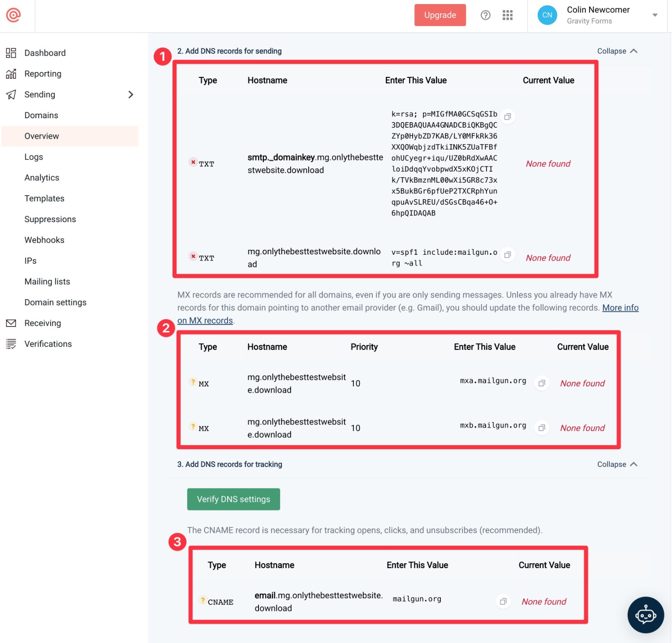This screenshot has height=643, width=672.
Task: Open Receiving section
Action: pos(43,323)
